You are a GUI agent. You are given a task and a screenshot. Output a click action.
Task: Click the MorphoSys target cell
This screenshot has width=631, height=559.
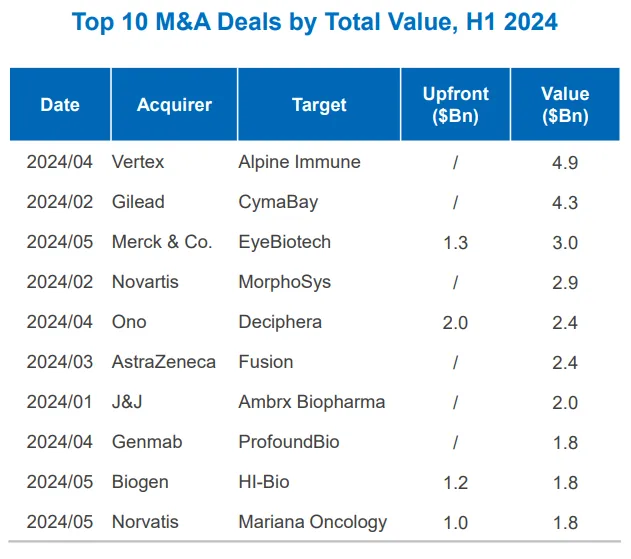[x=283, y=282]
